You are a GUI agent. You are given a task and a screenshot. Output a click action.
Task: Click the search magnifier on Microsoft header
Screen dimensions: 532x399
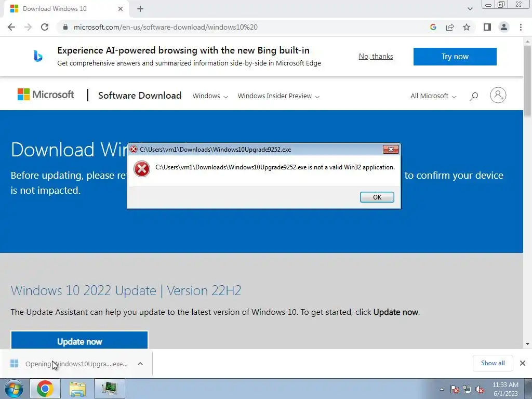(474, 96)
